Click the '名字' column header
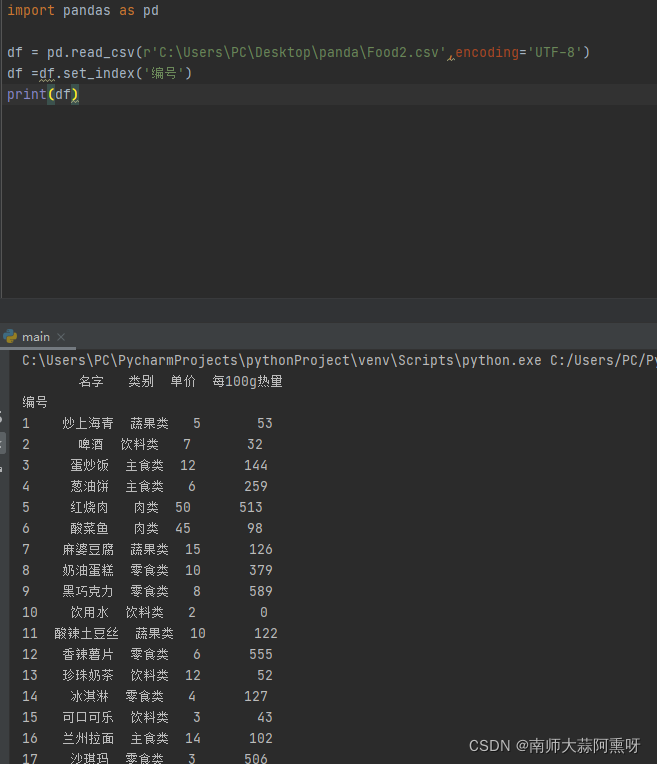This screenshot has height=764, width=657. [x=91, y=381]
